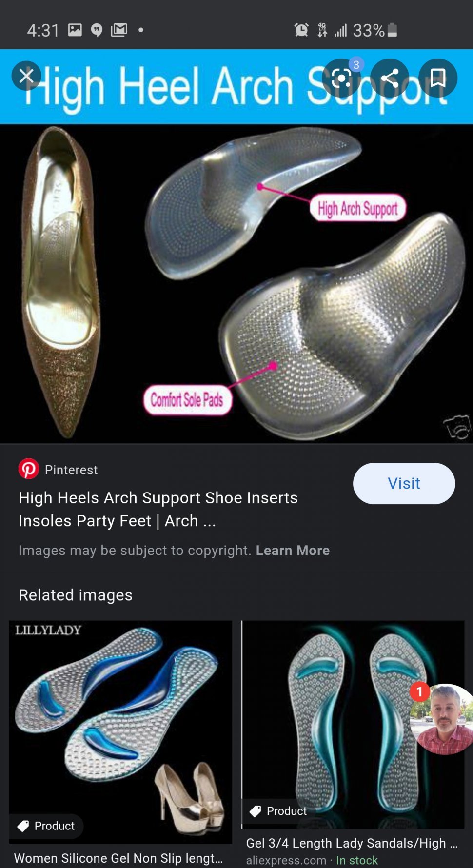
Task: Open the Learn More link
Action: click(x=293, y=551)
